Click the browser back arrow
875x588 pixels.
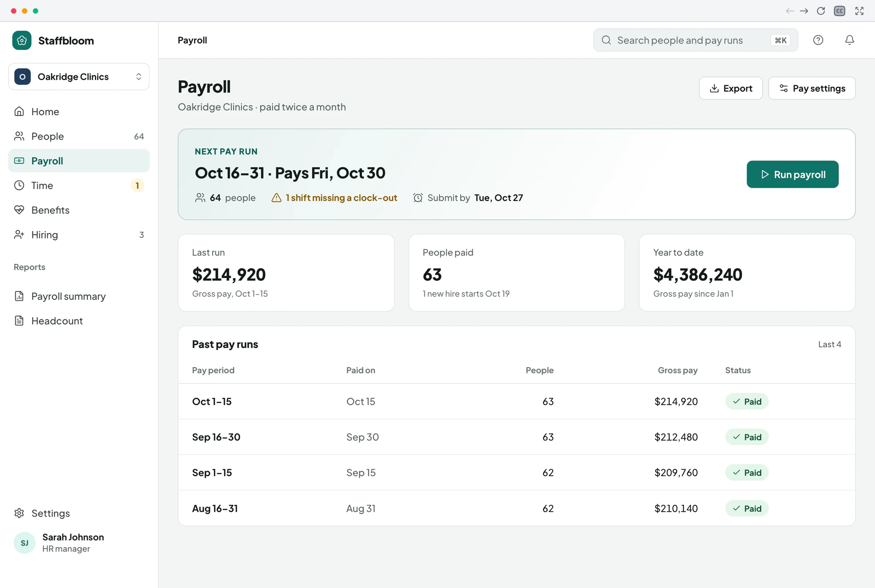point(790,11)
